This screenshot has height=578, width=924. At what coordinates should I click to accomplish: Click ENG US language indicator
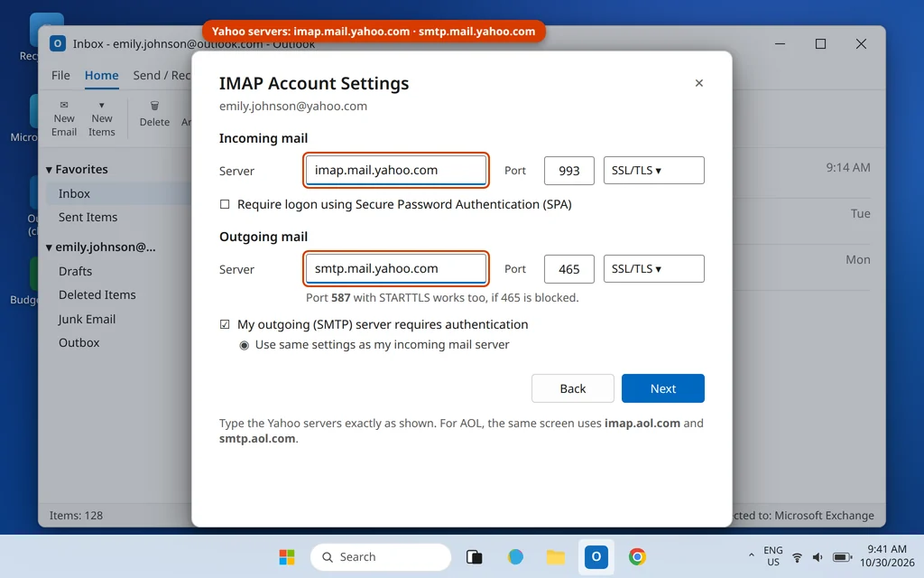pyautogui.click(x=773, y=556)
